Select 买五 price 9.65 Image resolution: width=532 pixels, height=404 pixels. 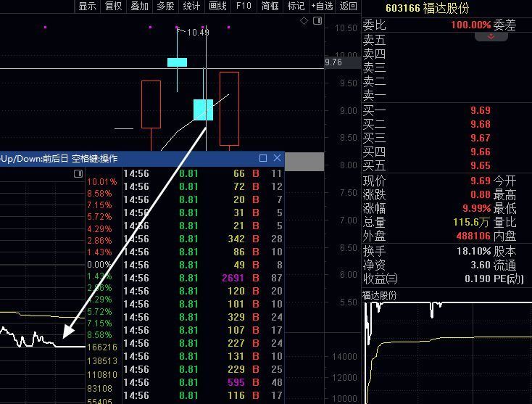(480, 165)
